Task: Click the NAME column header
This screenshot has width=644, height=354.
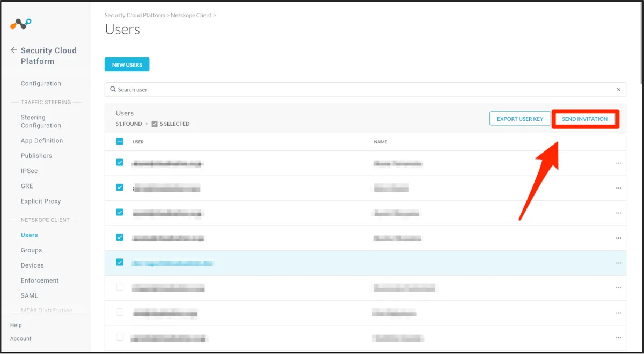Action: (380, 142)
